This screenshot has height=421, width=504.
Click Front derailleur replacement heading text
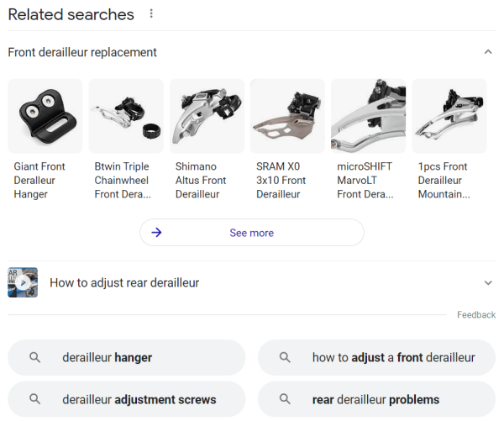82,52
